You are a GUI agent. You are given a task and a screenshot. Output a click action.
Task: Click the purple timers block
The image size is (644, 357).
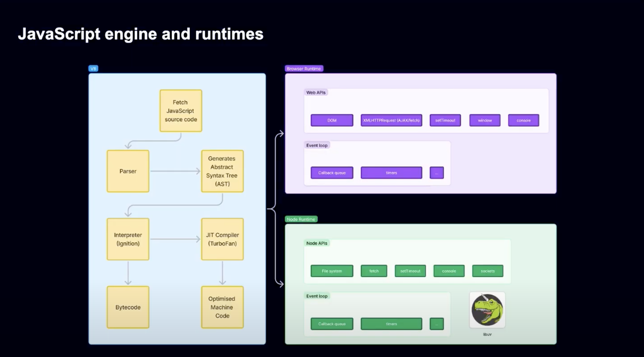pos(391,173)
